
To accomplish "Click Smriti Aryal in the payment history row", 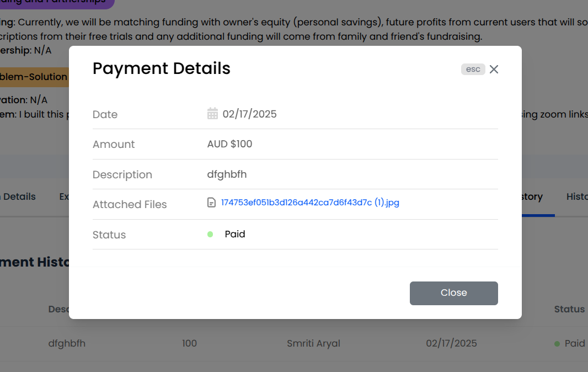I will pos(313,343).
